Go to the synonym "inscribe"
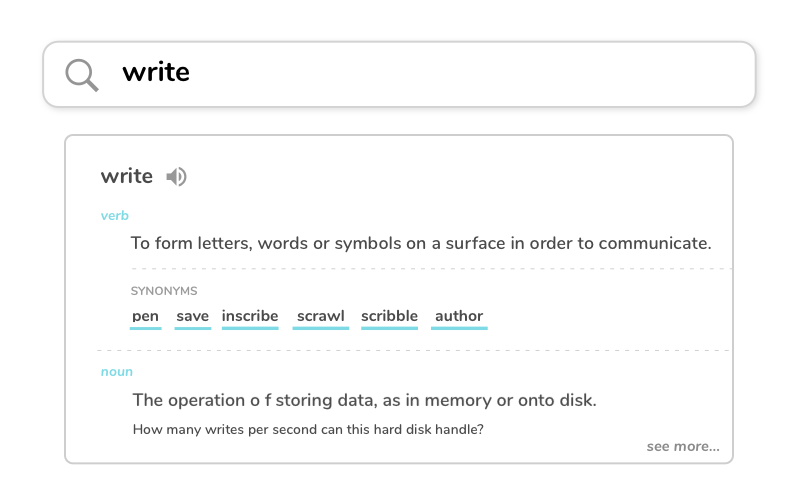Viewport: 800px width, 500px height. click(250, 316)
